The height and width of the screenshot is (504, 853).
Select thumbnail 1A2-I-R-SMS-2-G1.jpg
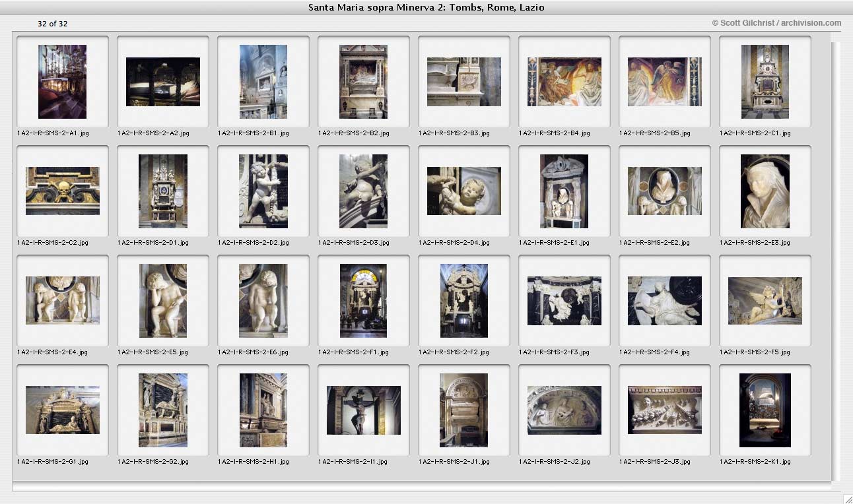click(63, 410)
